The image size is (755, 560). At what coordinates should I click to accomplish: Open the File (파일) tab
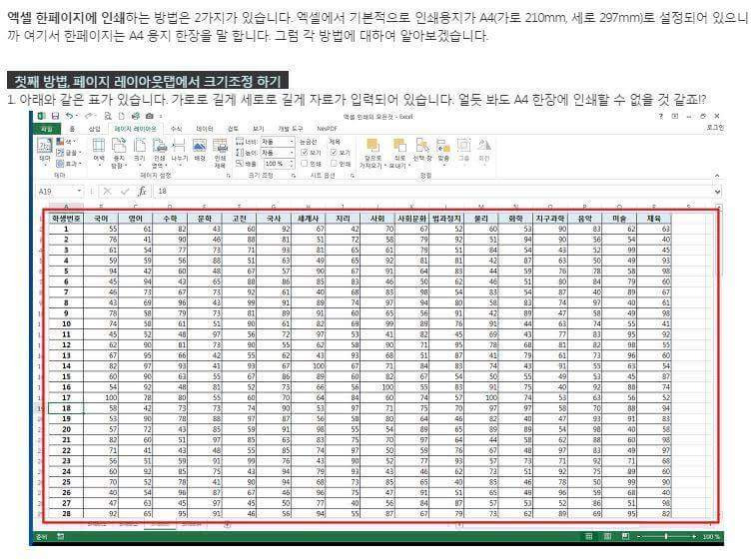coord(47,129)
